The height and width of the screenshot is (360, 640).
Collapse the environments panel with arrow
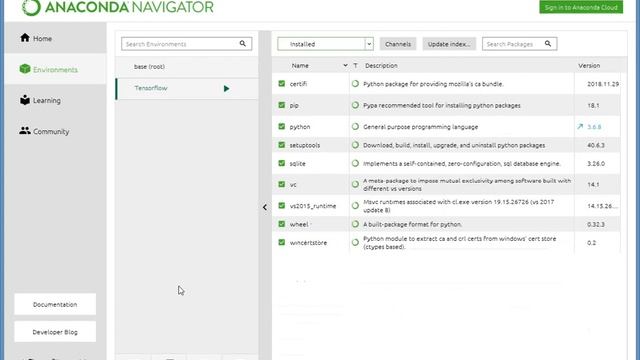click(x=265, y=207)
